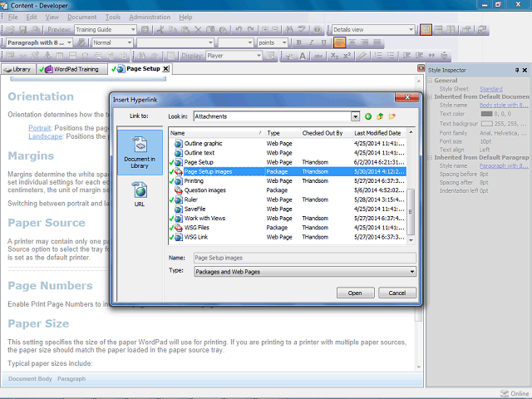Select center text alignment button
This screenshot has width=532, height=399.
[x=352, y=42]
